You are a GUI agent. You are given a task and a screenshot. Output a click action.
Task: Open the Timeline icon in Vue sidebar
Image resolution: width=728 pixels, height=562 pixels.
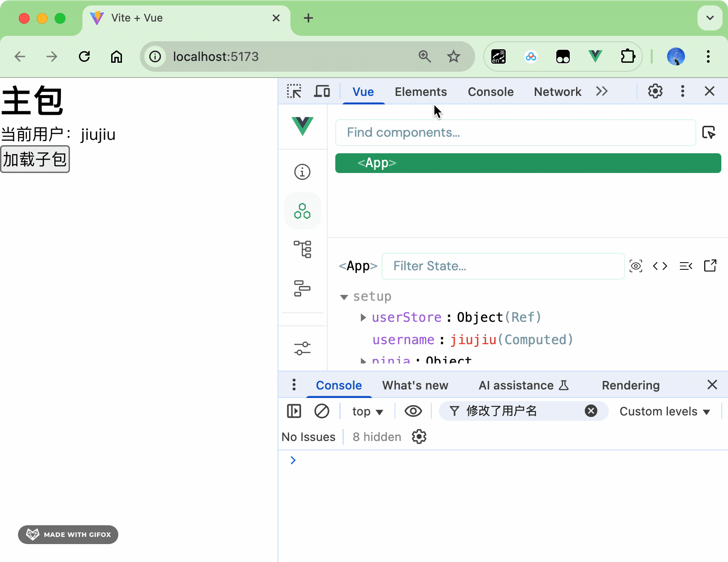click(x=303, y=288)
